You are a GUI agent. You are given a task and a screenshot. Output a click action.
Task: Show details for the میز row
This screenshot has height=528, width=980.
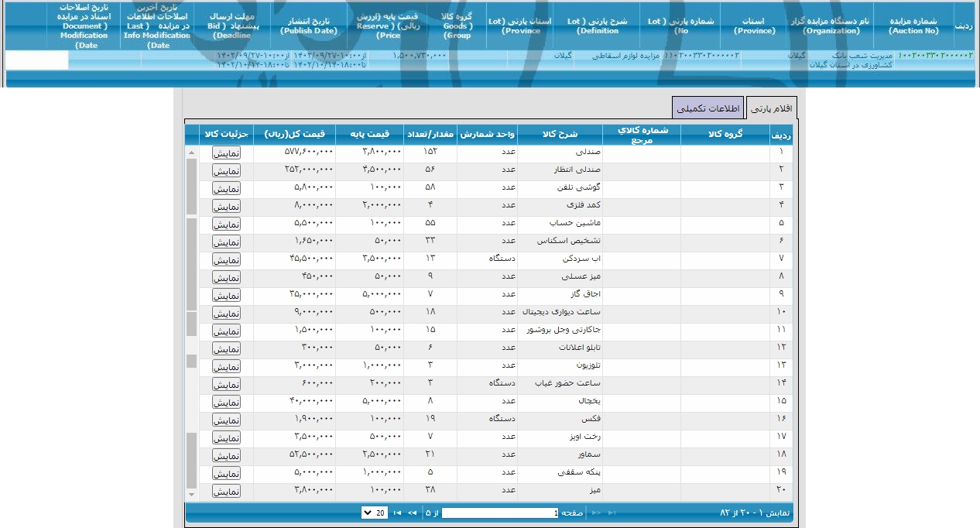pyautogui.click(x=226, y=490)
